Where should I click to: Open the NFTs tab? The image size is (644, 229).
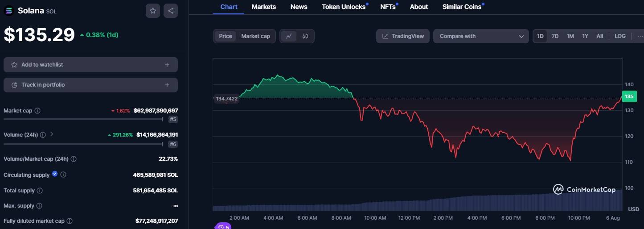point(388,7)
